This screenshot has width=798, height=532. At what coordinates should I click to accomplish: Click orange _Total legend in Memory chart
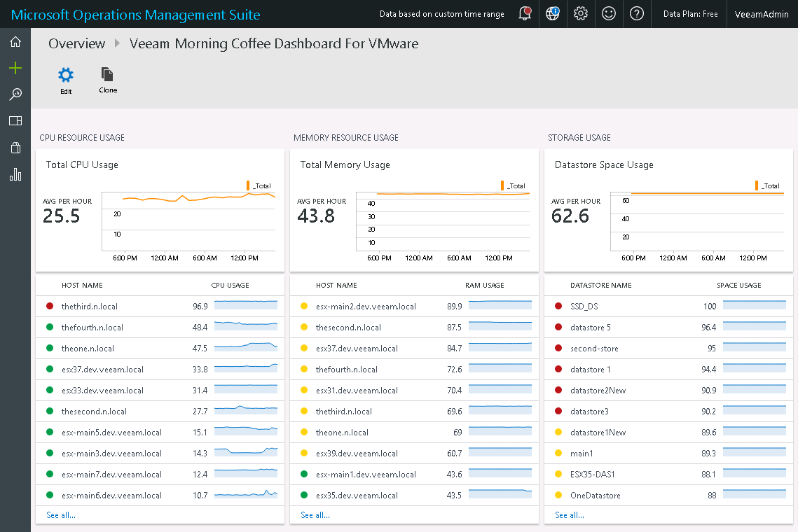(513, 185)
